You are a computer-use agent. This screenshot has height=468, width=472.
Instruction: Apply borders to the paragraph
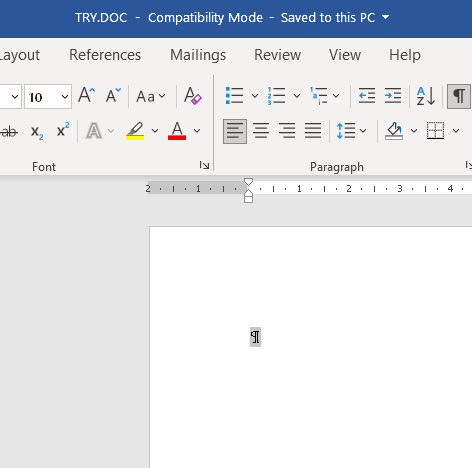435,131
